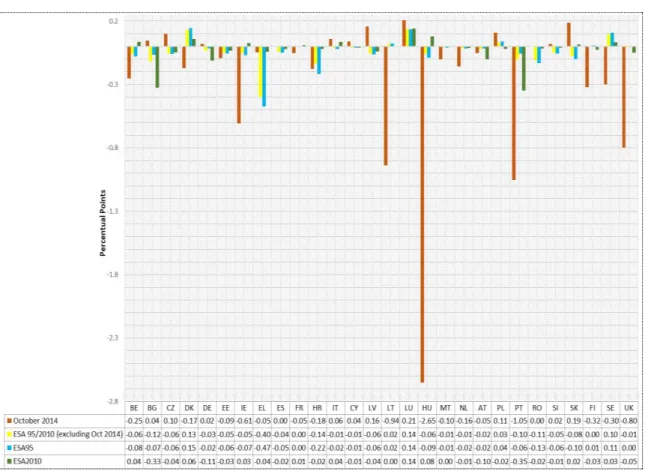Click the IE column header
Screen dimensions: 648x471
point(244,408)
